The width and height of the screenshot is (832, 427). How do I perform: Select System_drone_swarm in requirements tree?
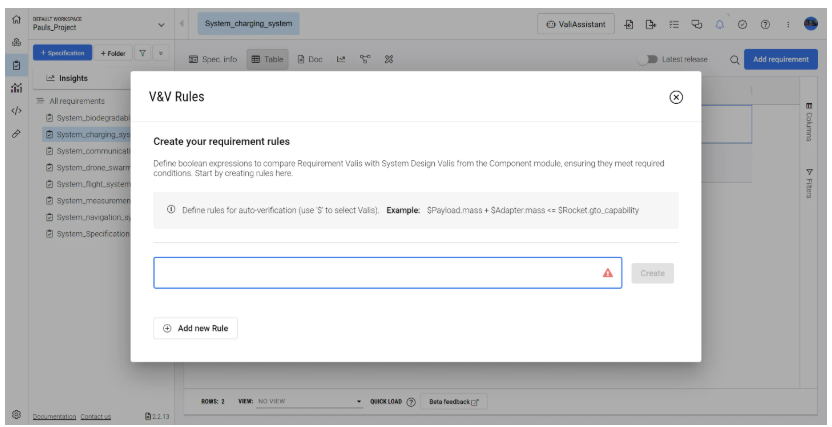coord(92,167)
